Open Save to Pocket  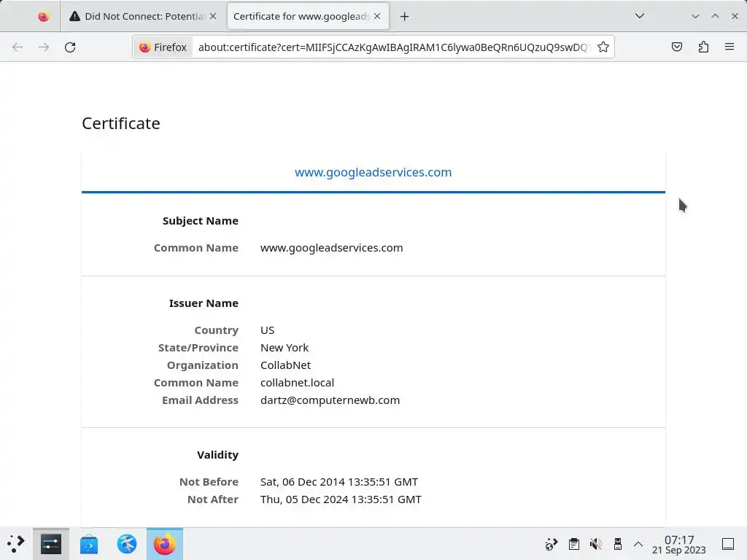point(676,47)
